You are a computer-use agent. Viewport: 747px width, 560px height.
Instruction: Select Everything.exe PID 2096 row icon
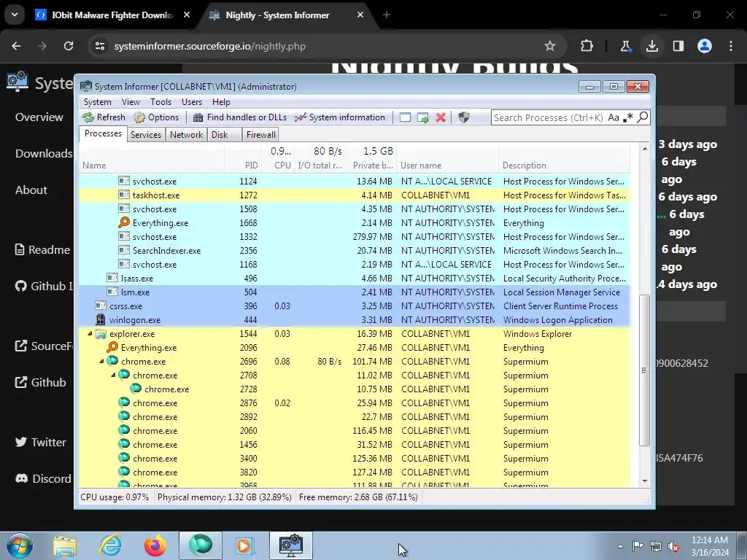(112, 347)
